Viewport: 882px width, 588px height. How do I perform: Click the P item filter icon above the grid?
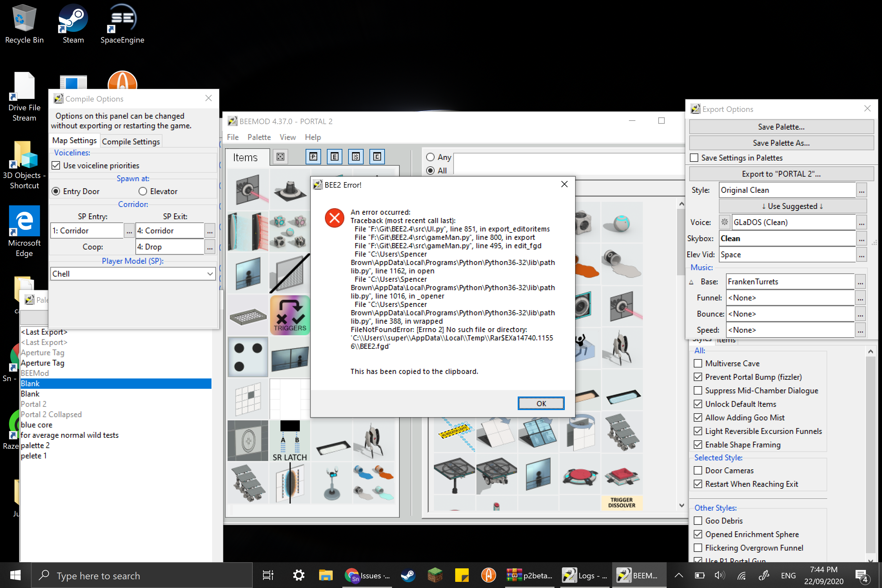click(x=313, y=157)
